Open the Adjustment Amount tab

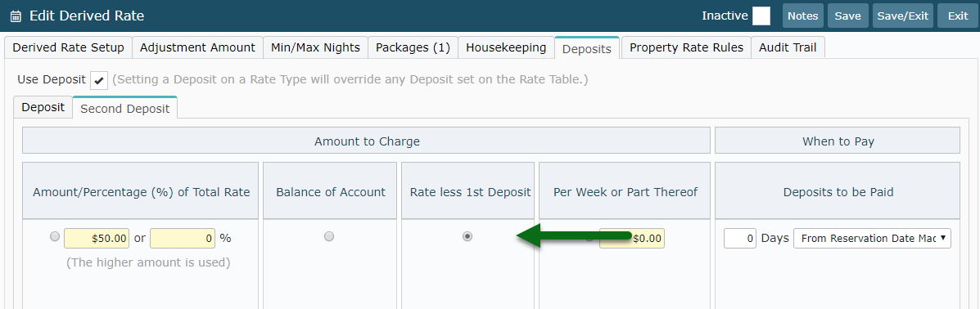[197, 47]
